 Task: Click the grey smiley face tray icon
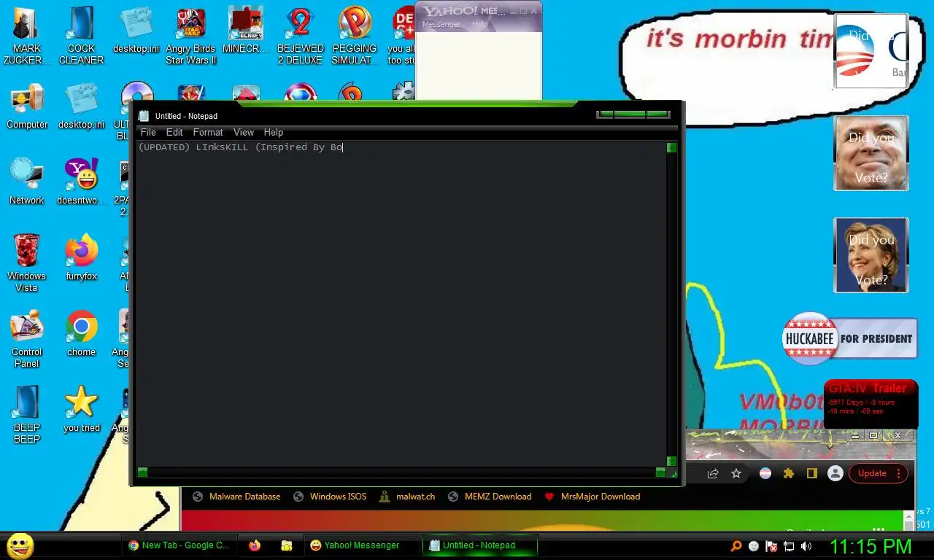754,545
